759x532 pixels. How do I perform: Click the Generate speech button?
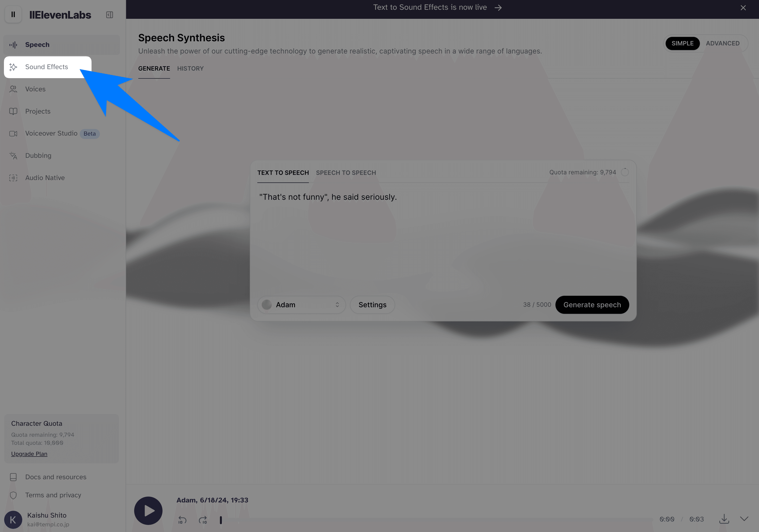592,305
